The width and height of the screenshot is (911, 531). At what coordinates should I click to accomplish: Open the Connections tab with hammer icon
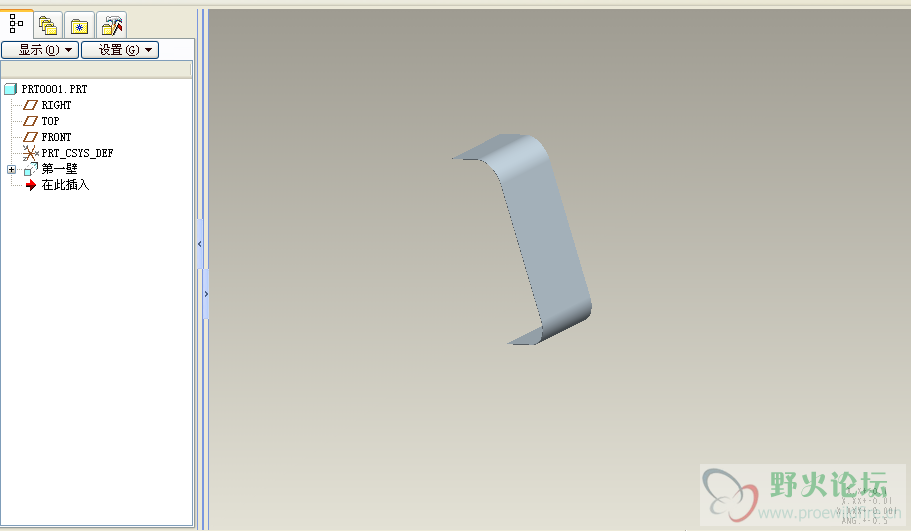112,26
